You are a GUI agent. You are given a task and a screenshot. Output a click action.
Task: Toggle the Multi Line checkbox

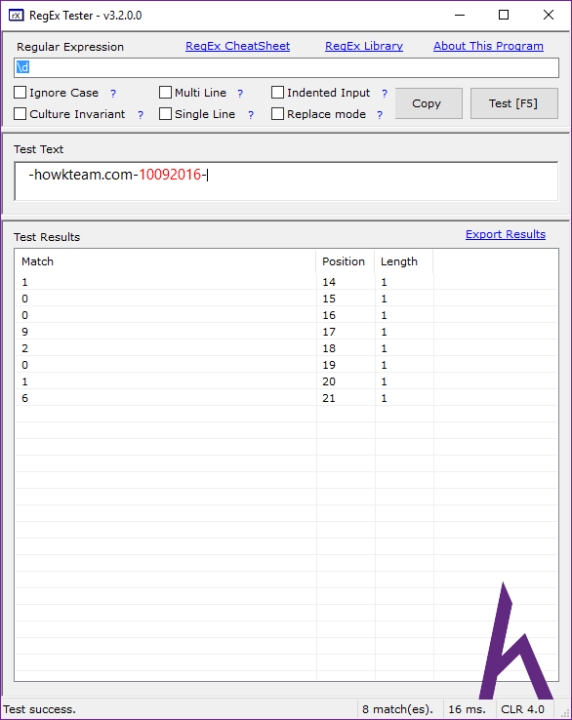pos(165,93)
